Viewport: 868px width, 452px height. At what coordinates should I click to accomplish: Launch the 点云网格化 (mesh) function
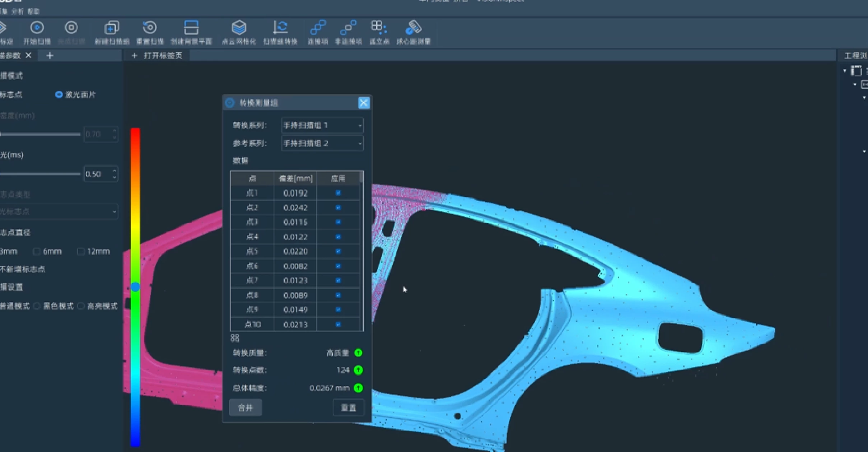tap(239, 32)
